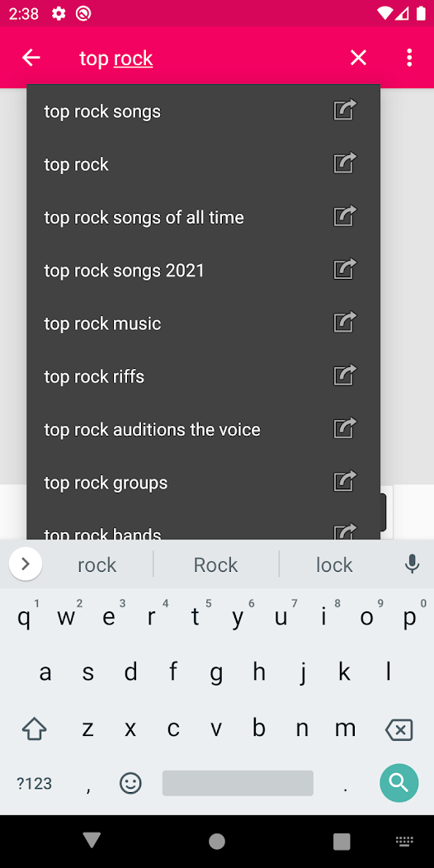Screen dimensions: 434x868
Task: Pick the 'lock' keyboard word suggestion
Action: click(x=334, y=564)
